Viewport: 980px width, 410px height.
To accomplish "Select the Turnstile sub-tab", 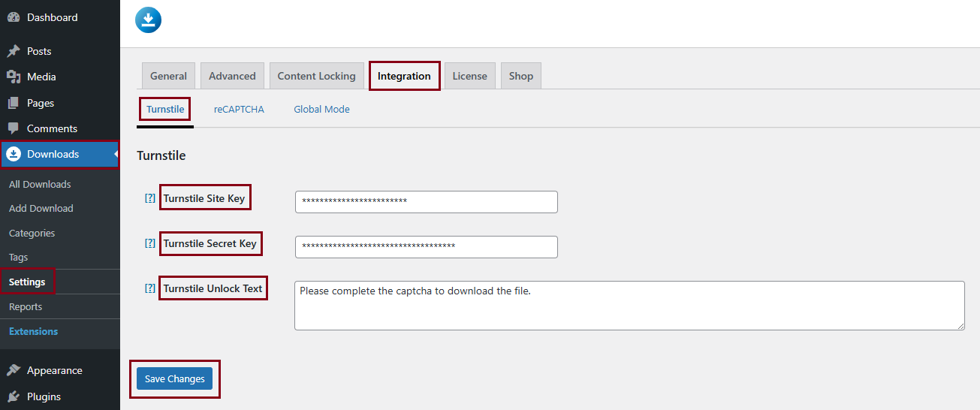I will 165,110.
